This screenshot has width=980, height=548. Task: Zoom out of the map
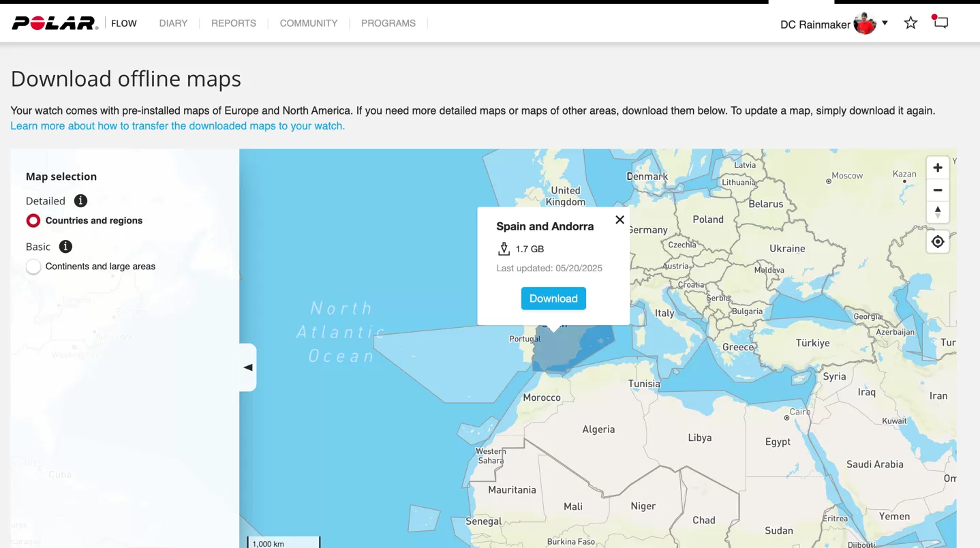point(938,190)
